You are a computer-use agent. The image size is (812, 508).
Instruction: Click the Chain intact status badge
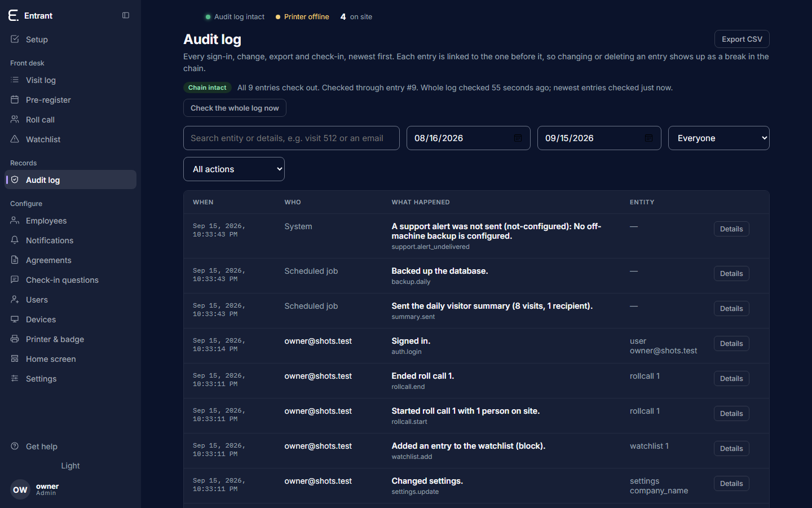click(208, 87)
